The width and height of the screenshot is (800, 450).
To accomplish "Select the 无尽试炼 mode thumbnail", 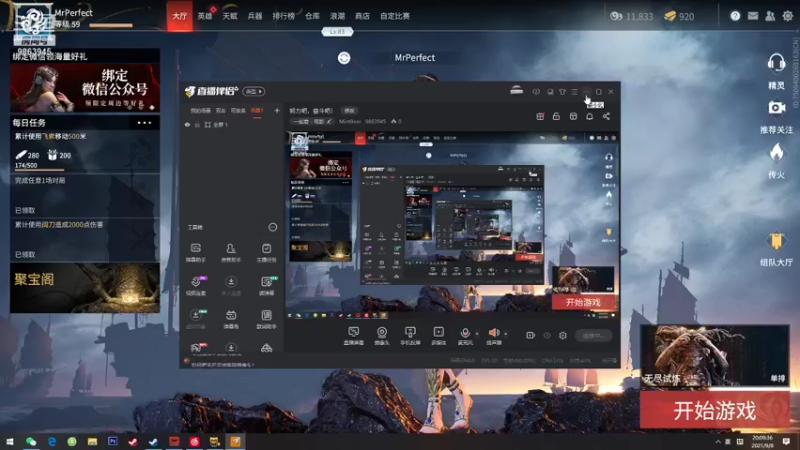I will [715, 356].
